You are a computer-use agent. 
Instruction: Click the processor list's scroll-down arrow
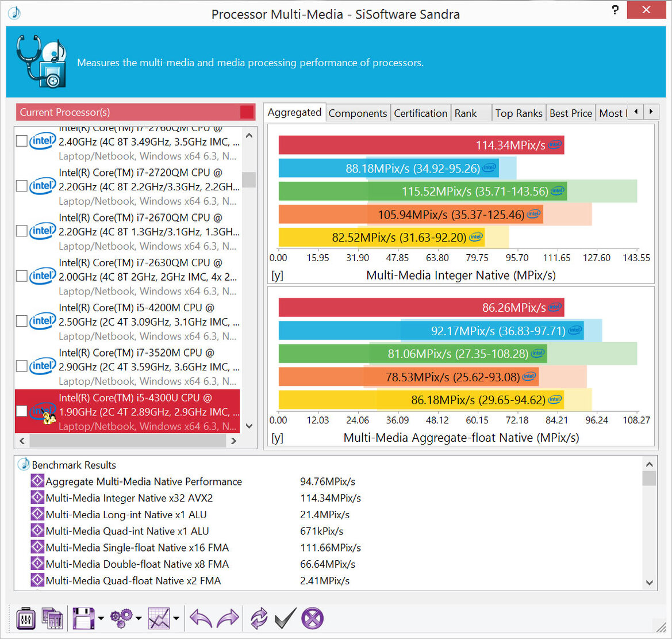tap(249, 426)
